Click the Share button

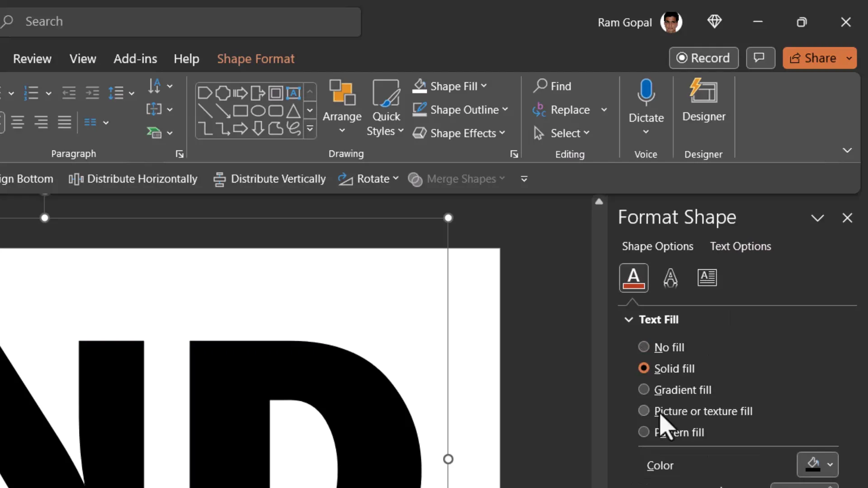[x=813, y=58]
